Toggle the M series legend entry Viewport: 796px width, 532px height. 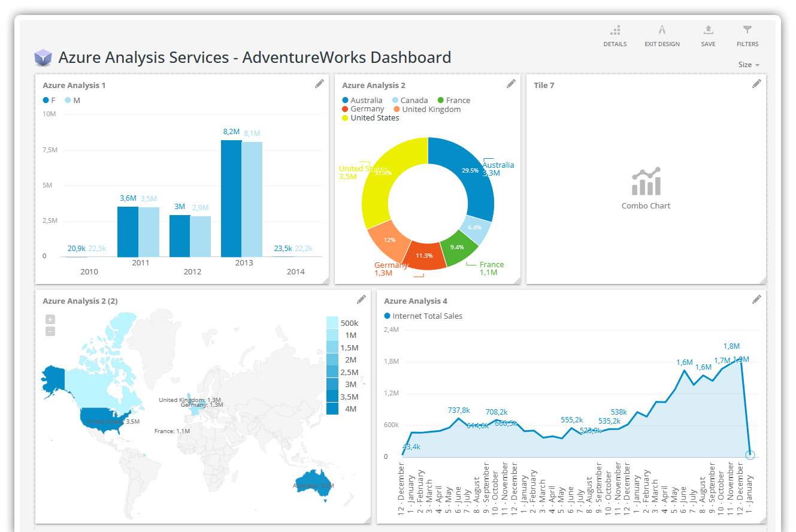click(x=72, y=101)
